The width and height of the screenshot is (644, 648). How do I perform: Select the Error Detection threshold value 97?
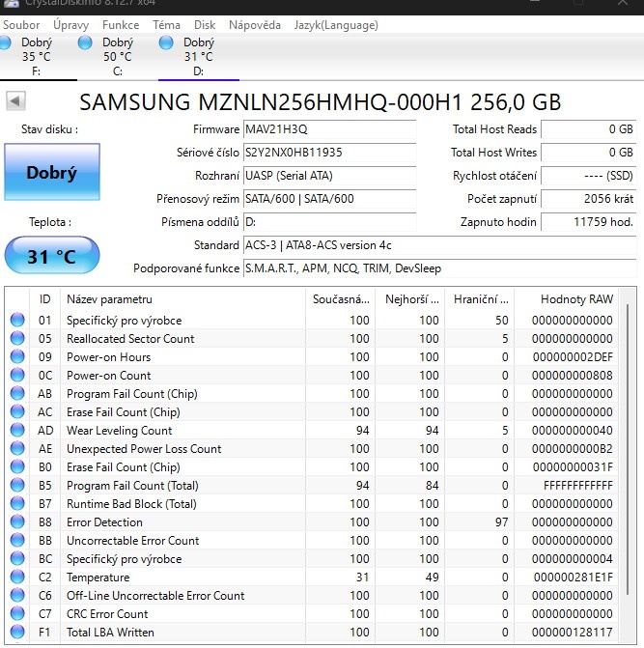pos(502,522)
